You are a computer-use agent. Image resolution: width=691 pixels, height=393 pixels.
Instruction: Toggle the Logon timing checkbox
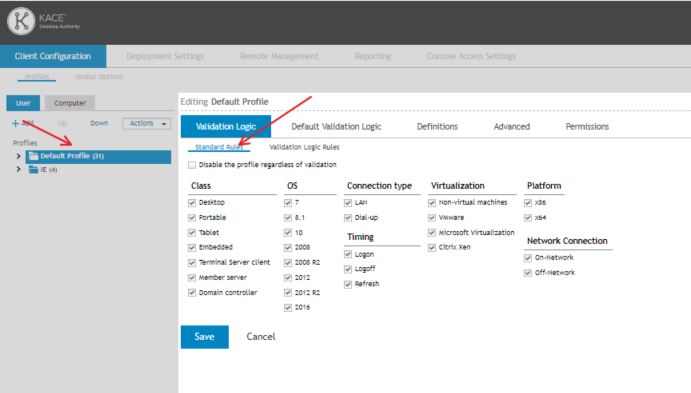348,254
